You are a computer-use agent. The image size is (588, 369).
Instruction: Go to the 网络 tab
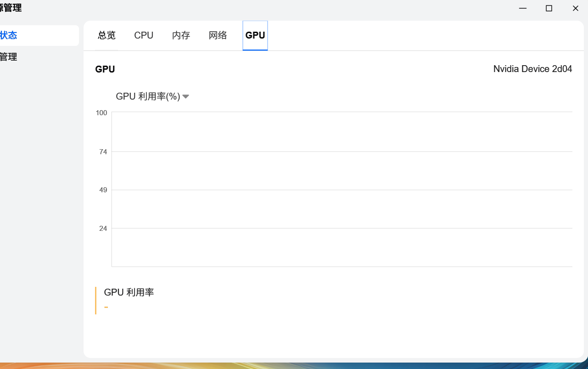(x=218, y=35)
